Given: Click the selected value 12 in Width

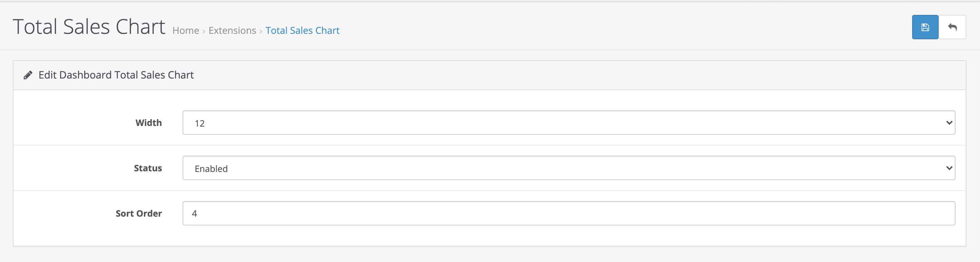Looking at the screenshot, I should [x=200, y=124].
